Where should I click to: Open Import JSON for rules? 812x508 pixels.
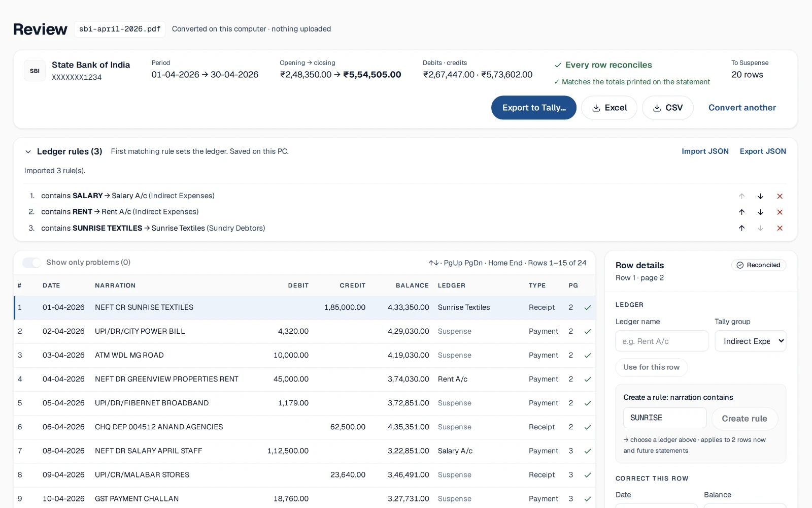click(x=705, y=151)
